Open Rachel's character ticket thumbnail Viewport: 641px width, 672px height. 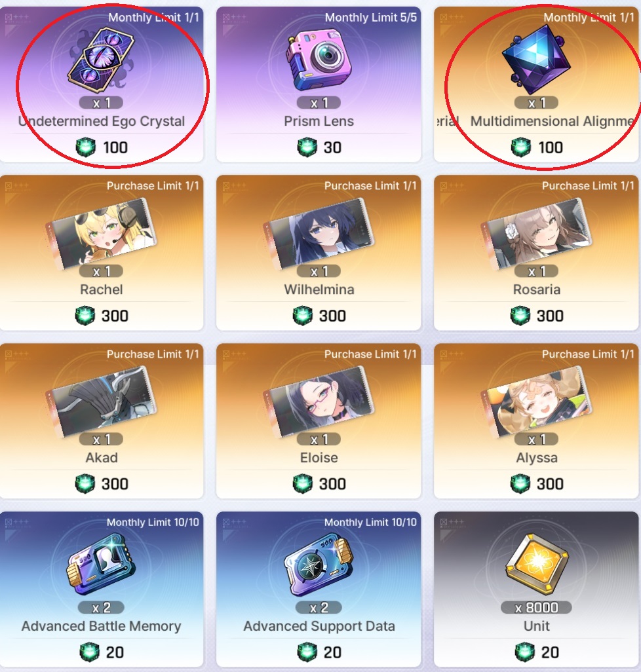[101, 233]
